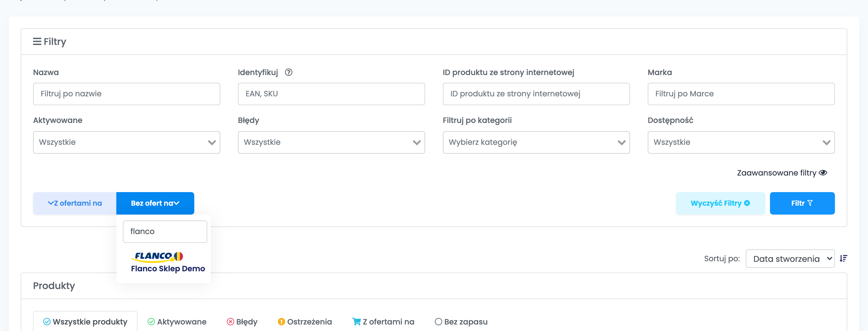Select the Wszystkie produkty tab
Viewport: 868px width, 331px height.
click(85, 322)
